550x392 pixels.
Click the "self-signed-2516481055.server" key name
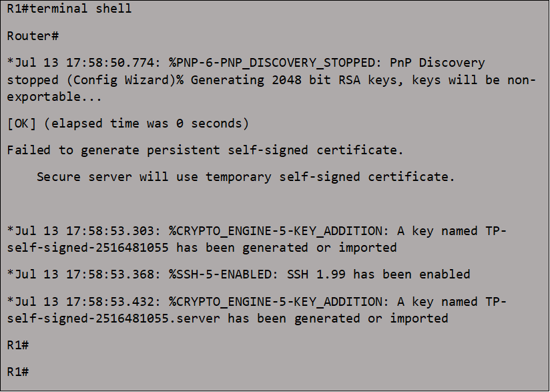coord(113,319)
